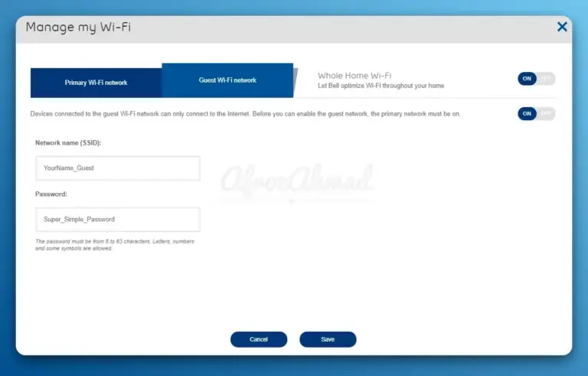Click the guest network description sentence
Viewport: 588px width, 376px height.
245,113
